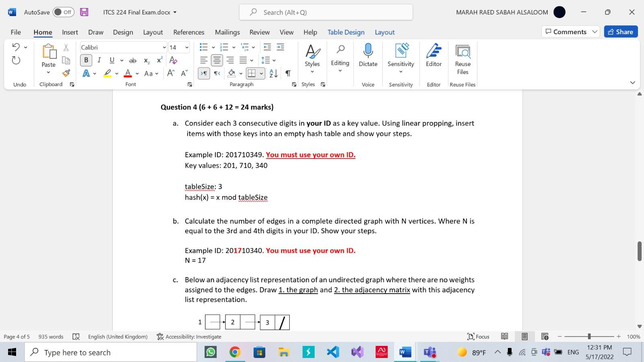Click the 935 words count

(x=51, y=337)
